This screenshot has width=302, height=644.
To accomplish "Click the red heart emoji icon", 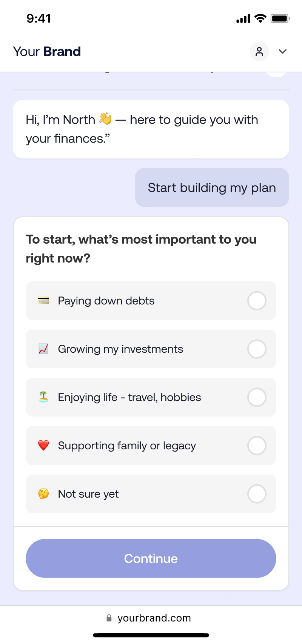I will pyautogui.click(x=43, y=446).
